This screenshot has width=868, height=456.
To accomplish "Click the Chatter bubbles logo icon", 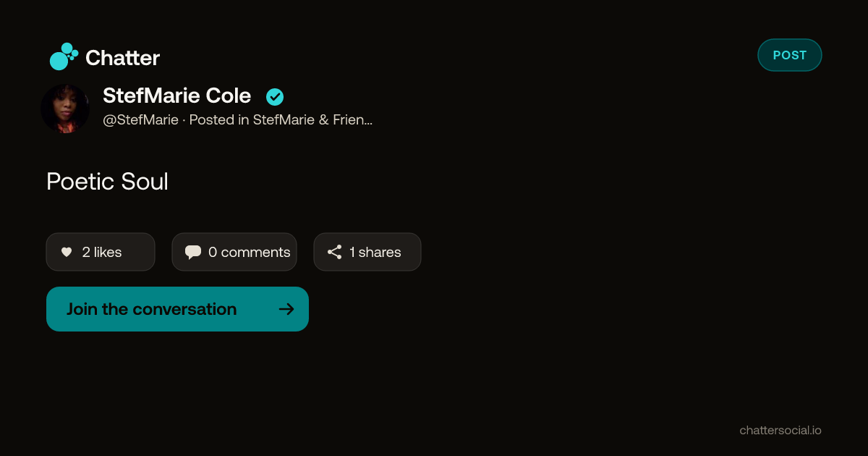I will [x=64, y=56].
